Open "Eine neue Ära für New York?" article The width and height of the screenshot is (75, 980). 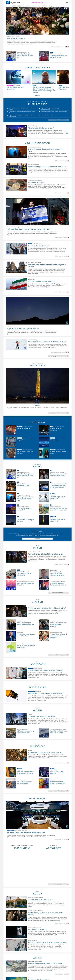tap(38, 246)
